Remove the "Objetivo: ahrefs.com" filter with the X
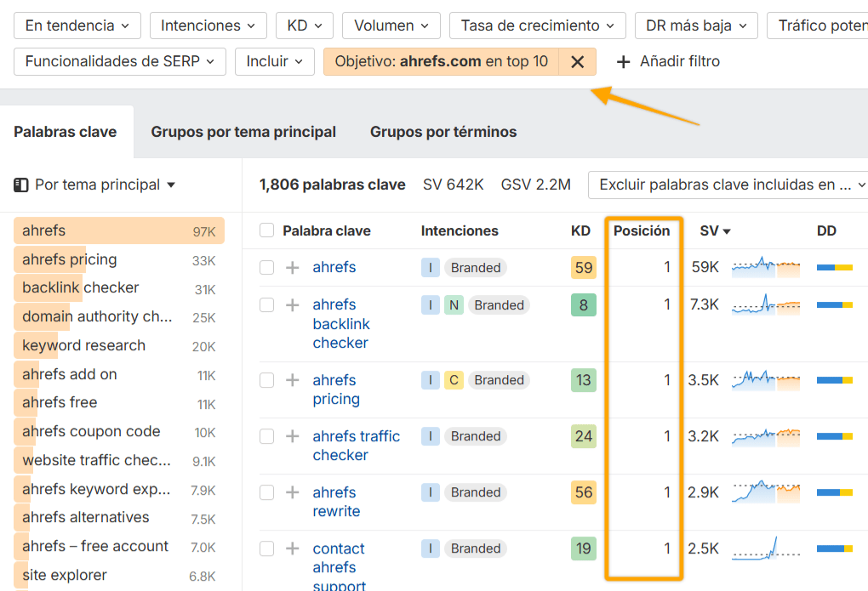 coord(577,62)
